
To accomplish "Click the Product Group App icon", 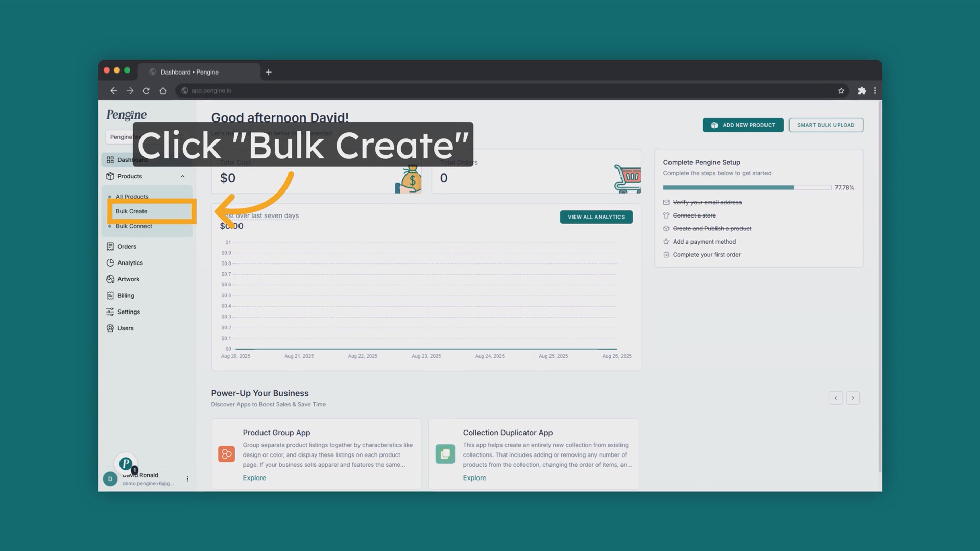I will click(x=226, y=454).
